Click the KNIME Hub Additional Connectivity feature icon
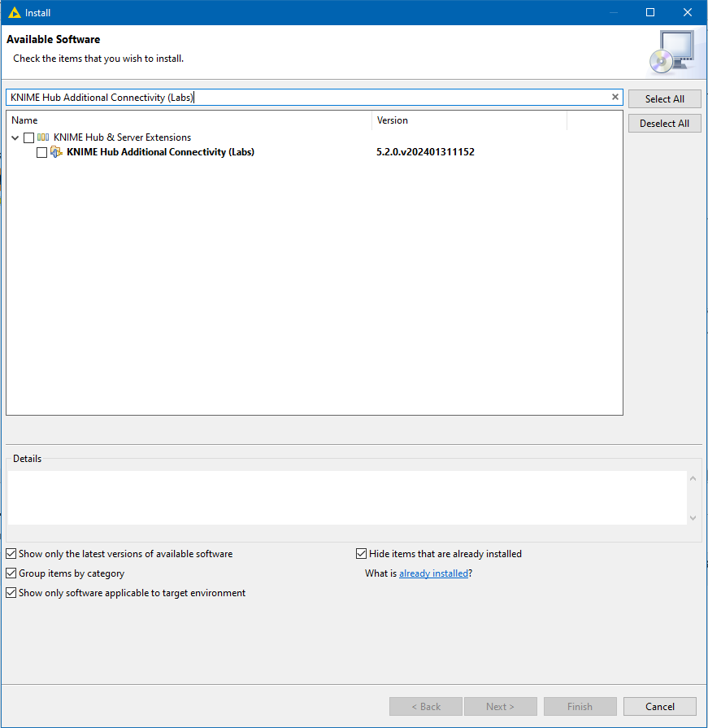 coord(56,152)
